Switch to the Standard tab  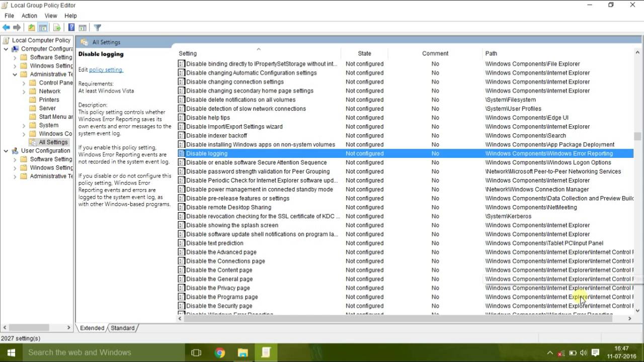pos(123,328)
